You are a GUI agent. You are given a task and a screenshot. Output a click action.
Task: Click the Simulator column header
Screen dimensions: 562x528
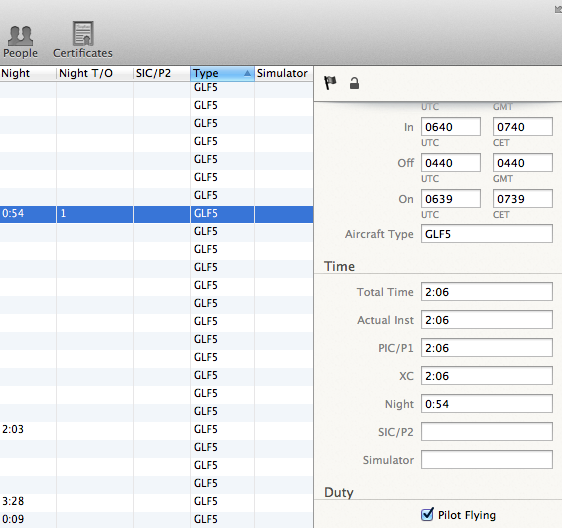coord(284,73)
